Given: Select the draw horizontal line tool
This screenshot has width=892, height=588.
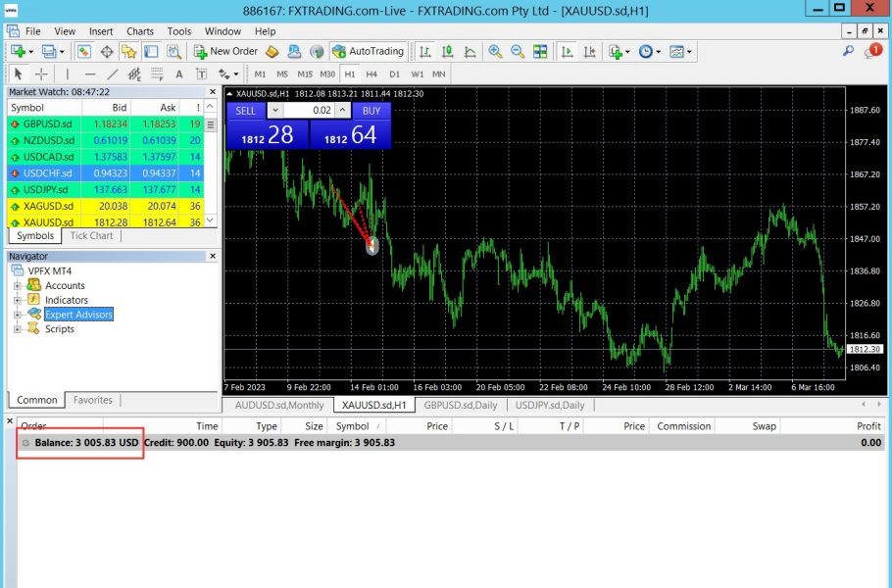Looking at the screenshot, I should pos(89,73).
